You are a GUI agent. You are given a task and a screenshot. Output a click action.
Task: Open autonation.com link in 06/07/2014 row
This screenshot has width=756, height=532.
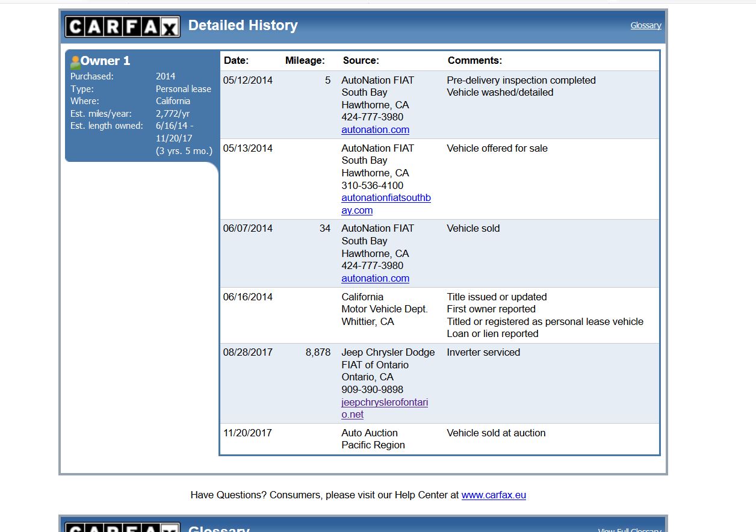point(375,278)
